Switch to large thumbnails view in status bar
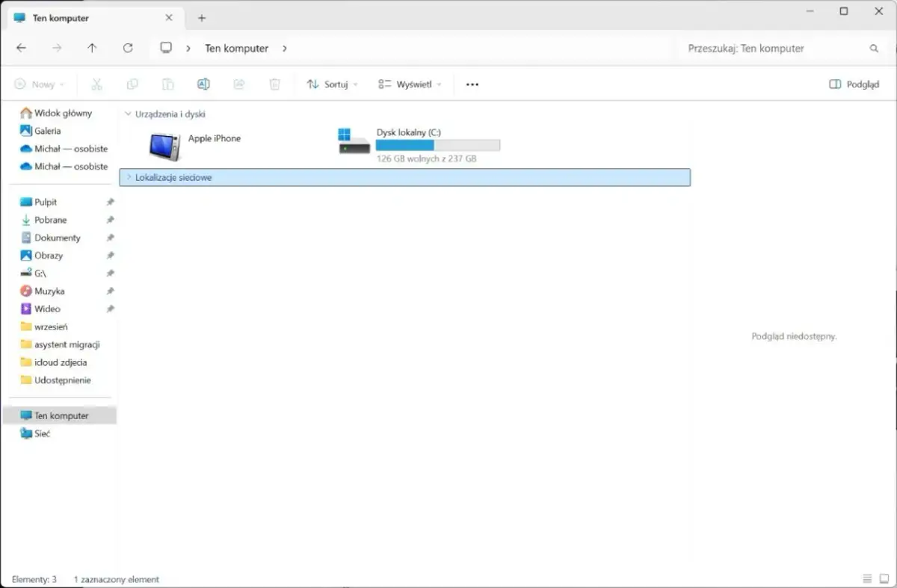The image size is (897, 588). pos(884,579)
